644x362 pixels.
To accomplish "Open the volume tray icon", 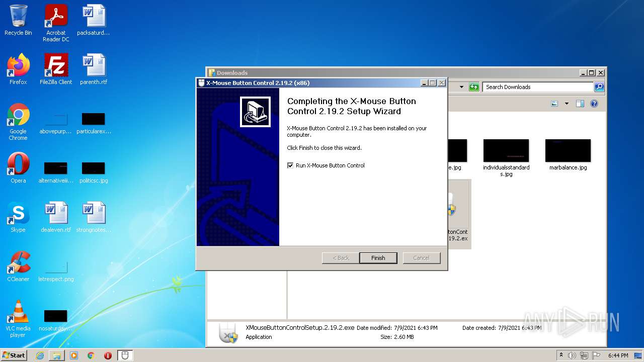I will click(x=572, y=355).
